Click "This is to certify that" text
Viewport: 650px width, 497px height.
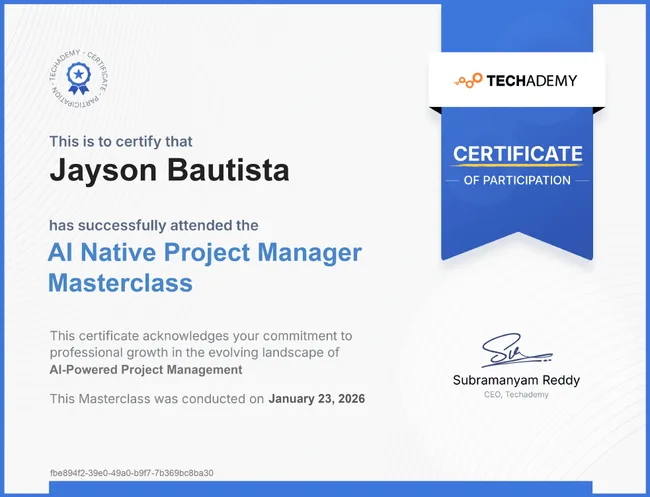pos(121,141)
